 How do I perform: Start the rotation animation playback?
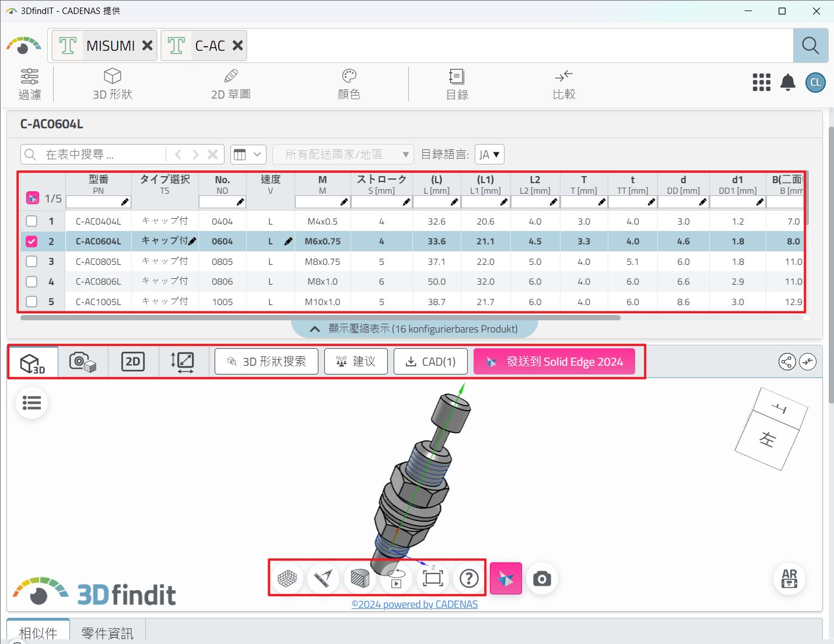[396, 579]
